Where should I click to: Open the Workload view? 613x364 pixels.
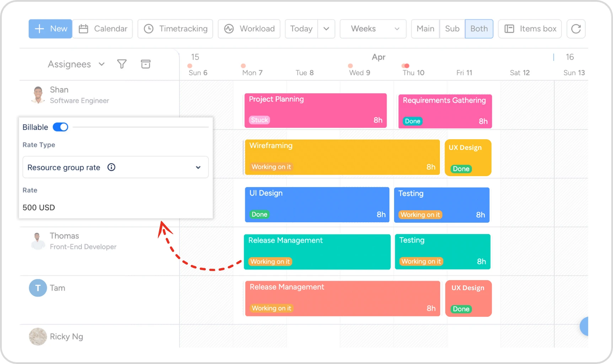[x=229, y=29]
